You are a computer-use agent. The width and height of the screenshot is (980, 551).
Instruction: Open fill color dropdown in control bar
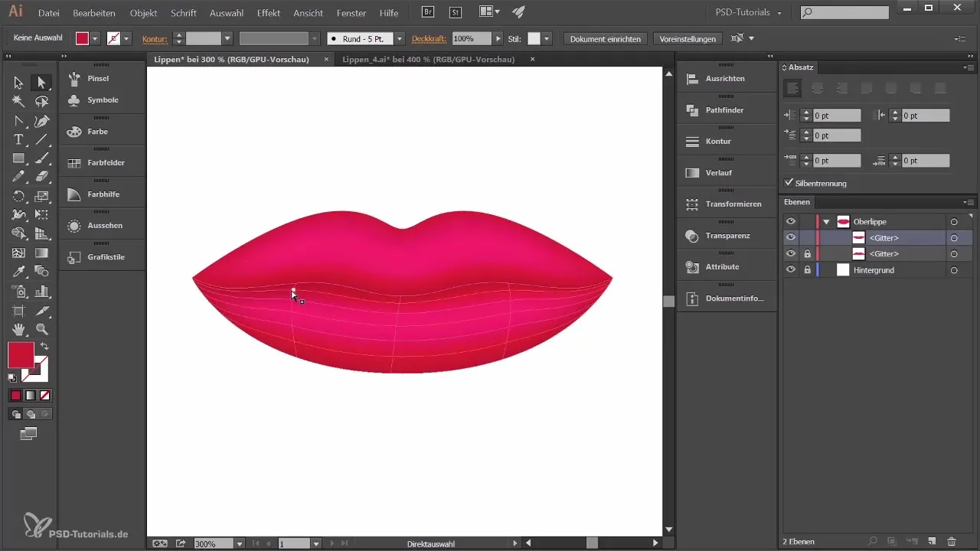pyautogui.click(x=95, y=38)
